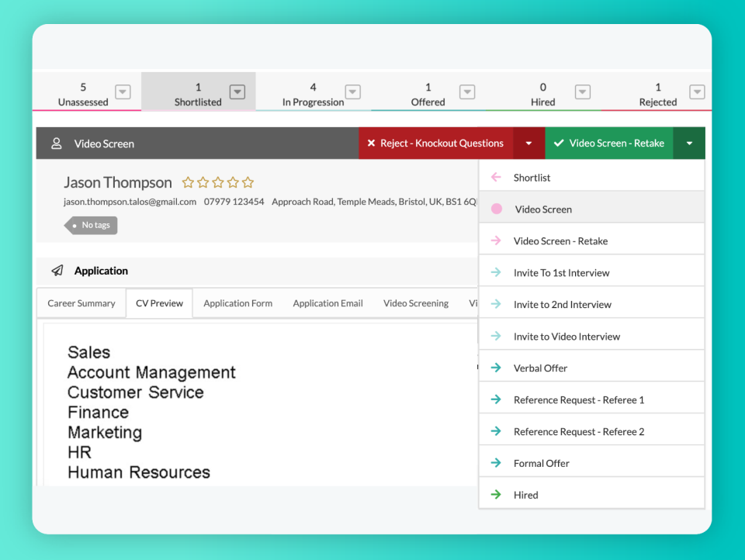Click the Approach Road, Temple Meads address

[x=374, y=202]
